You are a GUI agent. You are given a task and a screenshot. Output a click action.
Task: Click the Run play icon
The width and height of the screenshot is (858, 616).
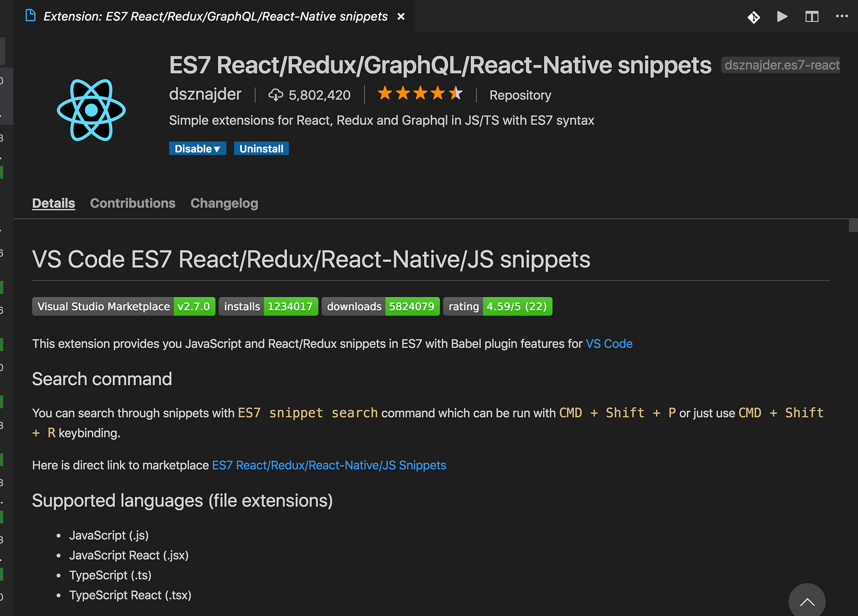pyautogui.click(x=782, y=17)
